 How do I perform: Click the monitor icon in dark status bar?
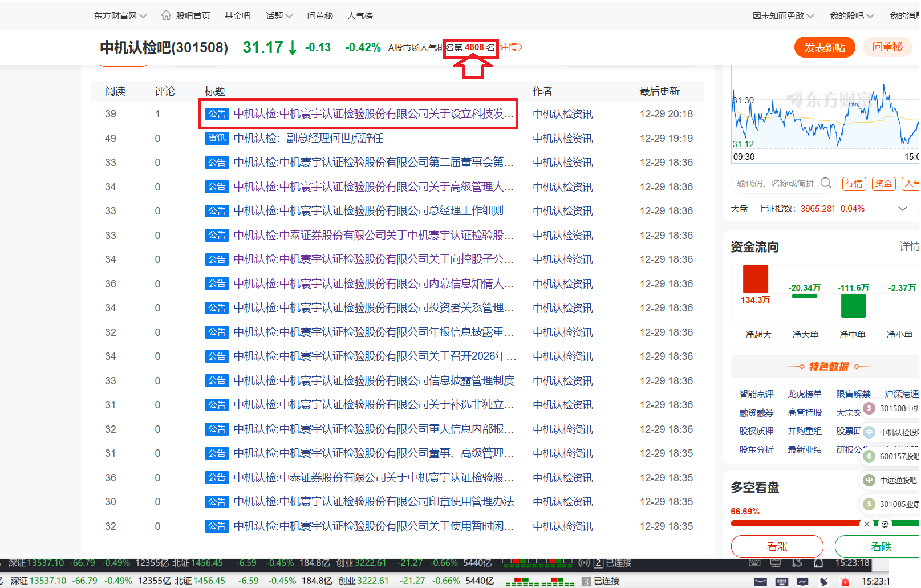coord(776,563)
